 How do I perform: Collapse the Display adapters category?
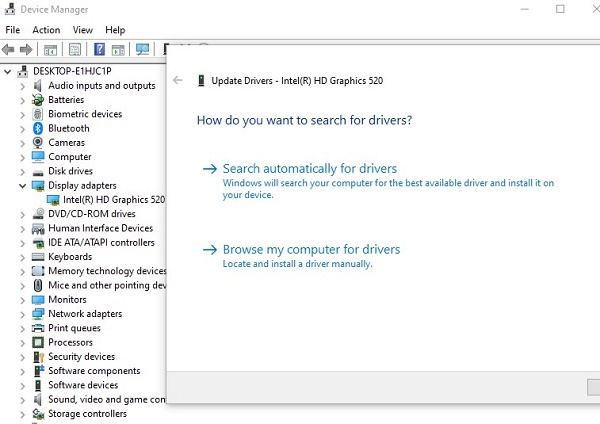[x=23, y=186]
